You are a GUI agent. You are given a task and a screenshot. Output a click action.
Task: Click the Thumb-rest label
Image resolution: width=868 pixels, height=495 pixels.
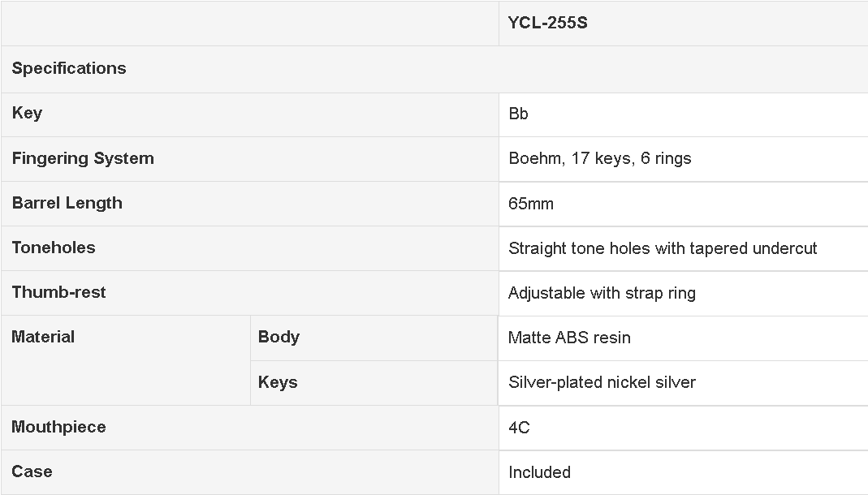click(x=58, y=293)
